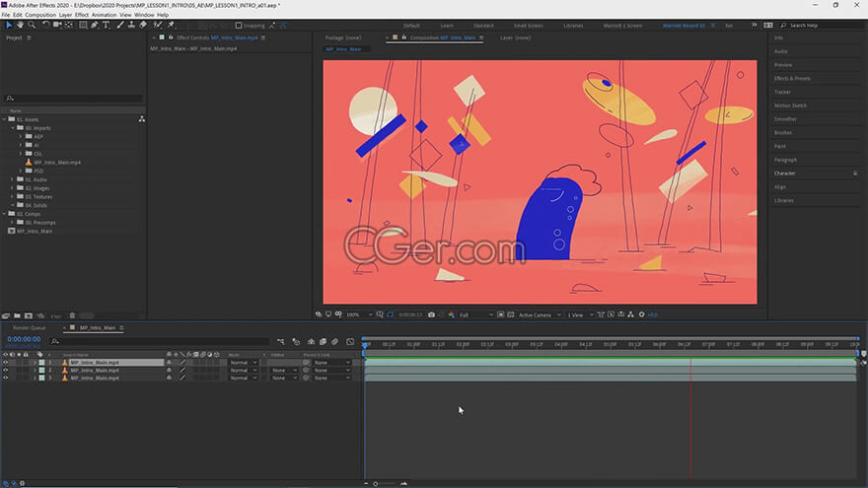This screenshot has width=868, height=488.
Task: Open the viewer magnification 100% dropdown
Action: [x=359, y=314]
